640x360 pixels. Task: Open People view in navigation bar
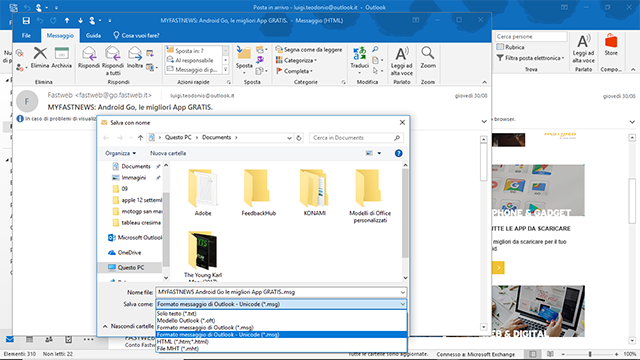(x=49, y=339)
